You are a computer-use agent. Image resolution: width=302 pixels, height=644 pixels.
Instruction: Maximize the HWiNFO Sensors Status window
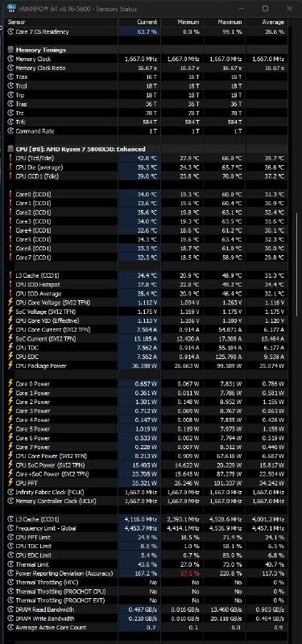(266, 9)
